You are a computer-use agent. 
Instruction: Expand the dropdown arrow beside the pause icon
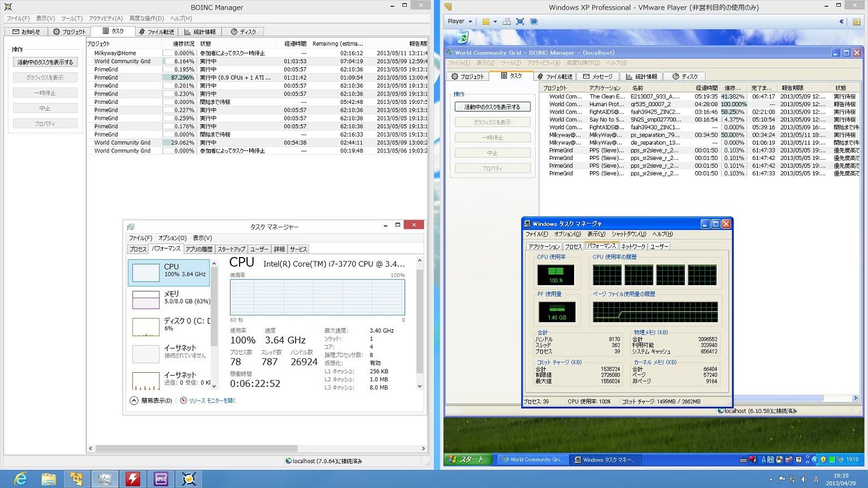coord(495,21)
